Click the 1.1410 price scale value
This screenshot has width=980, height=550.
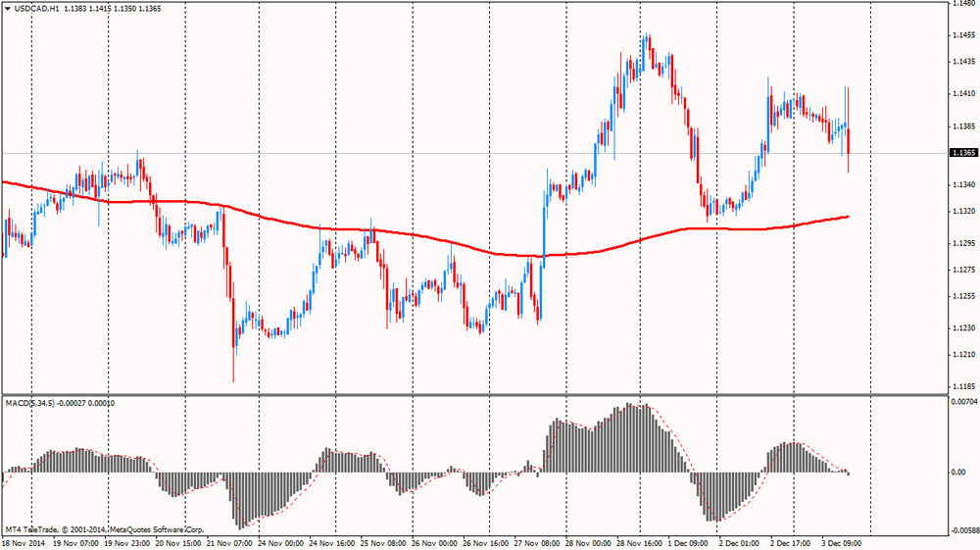point(962,94)
